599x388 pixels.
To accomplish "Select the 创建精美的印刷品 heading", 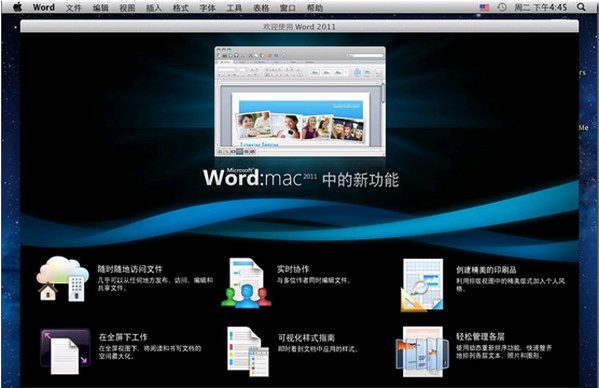I will click(486, 270).
